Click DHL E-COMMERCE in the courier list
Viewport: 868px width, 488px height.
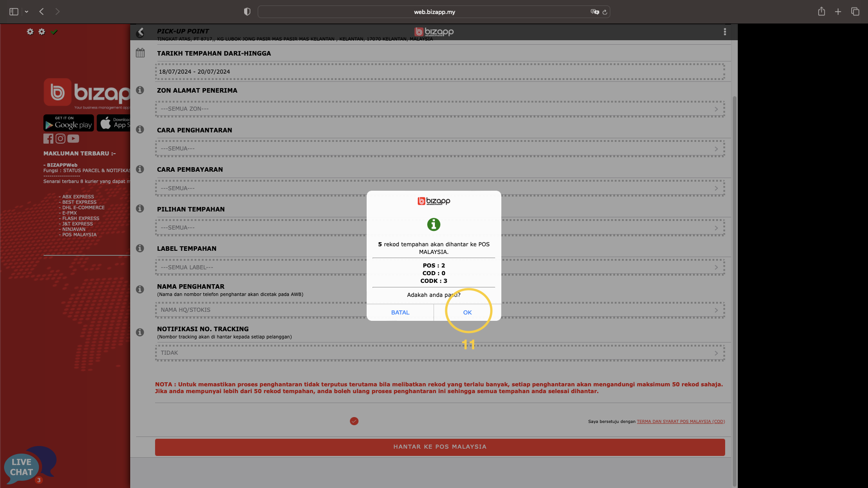83,208
